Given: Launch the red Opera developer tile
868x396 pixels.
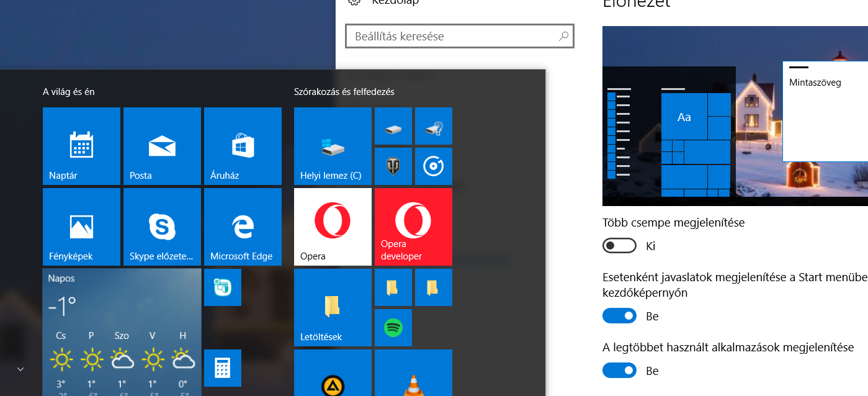Looking at the screenshot, I should [413, 227].
